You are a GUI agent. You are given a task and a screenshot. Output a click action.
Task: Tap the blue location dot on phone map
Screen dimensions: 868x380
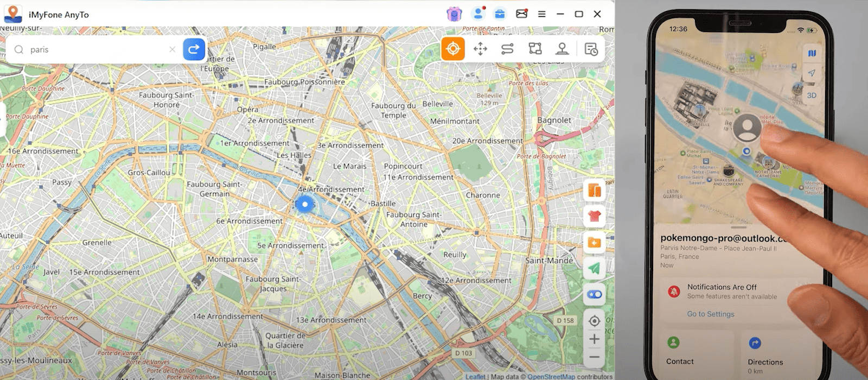point(746,151)
